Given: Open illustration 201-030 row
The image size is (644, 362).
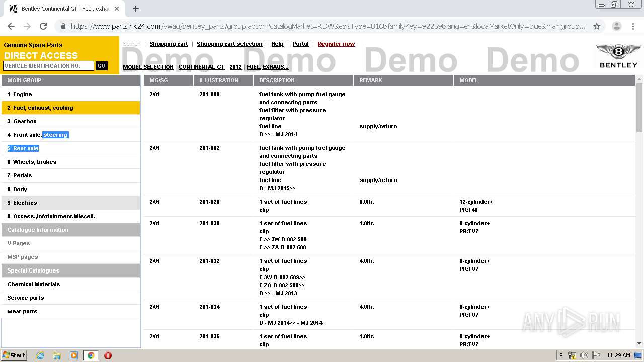Looking at the screenshot, I should pos(389,235).
